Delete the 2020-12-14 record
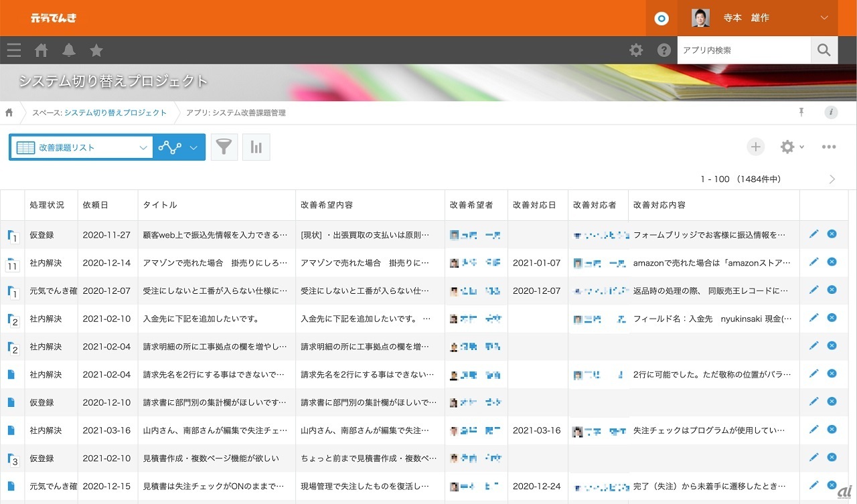Viewport: 857px width, 504px height. pyautogui.click(x=832, y=262)
